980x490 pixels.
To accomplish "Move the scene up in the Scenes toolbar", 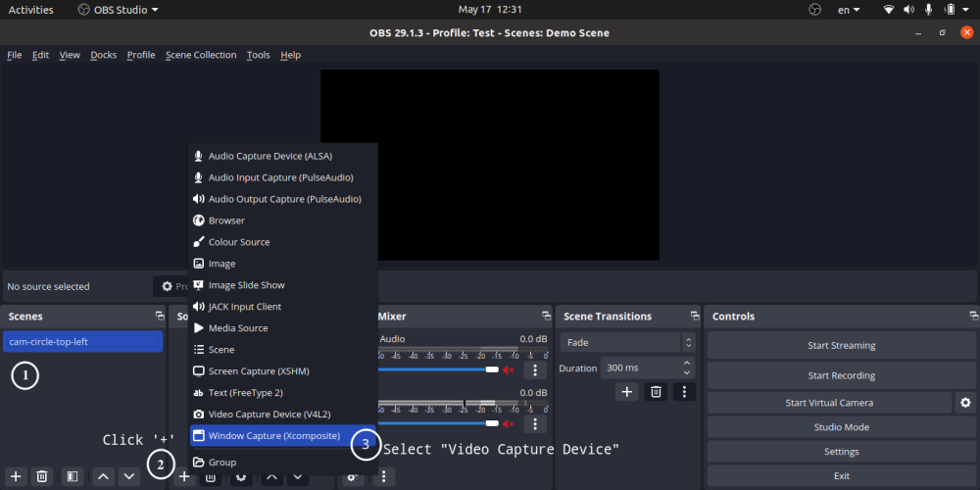I will tap(104, 477).
